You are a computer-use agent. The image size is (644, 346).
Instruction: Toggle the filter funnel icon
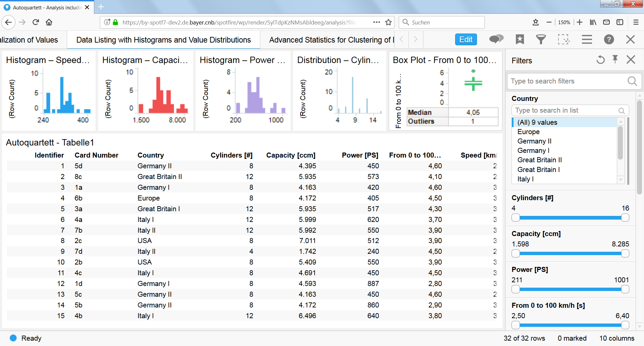541,39
